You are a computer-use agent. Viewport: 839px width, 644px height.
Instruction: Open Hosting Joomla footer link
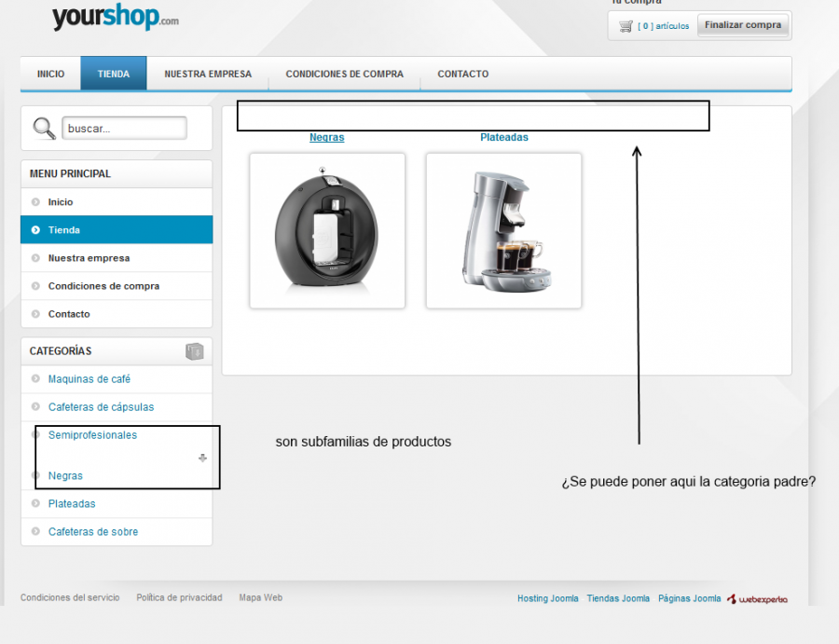click(548, 598)
